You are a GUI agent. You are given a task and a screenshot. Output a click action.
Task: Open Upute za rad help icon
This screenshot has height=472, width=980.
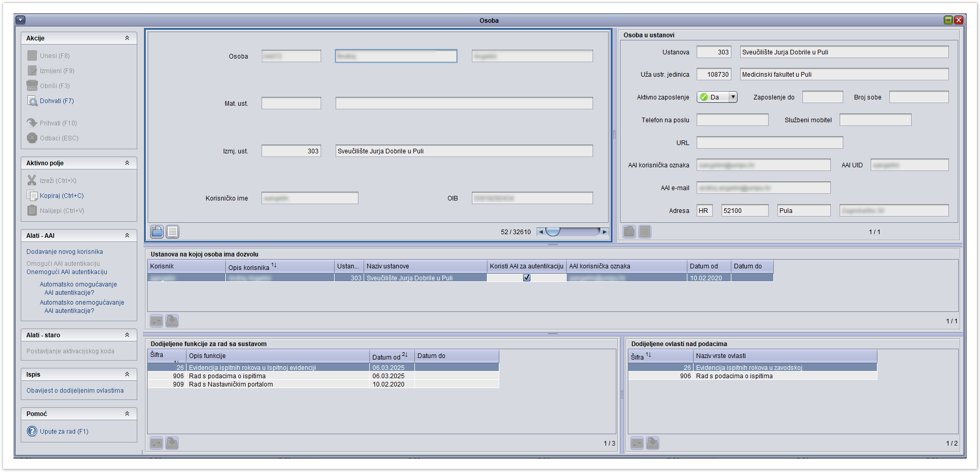[32, 432]
